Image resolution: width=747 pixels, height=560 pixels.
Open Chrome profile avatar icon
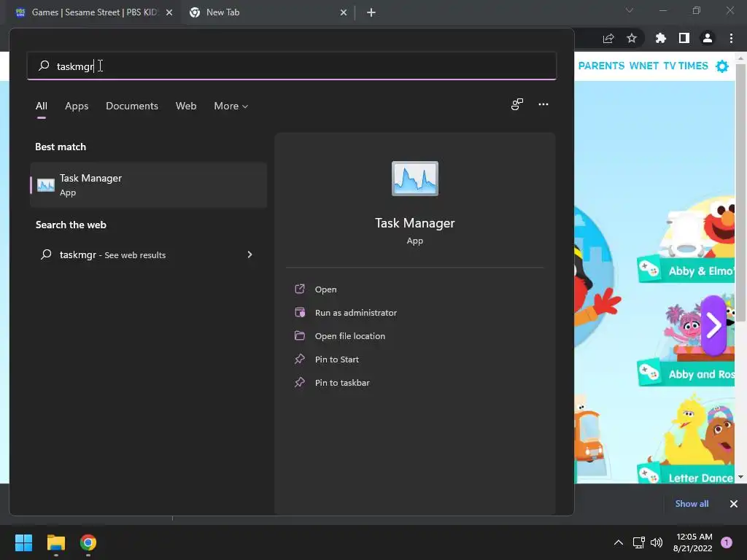point(708,38)
